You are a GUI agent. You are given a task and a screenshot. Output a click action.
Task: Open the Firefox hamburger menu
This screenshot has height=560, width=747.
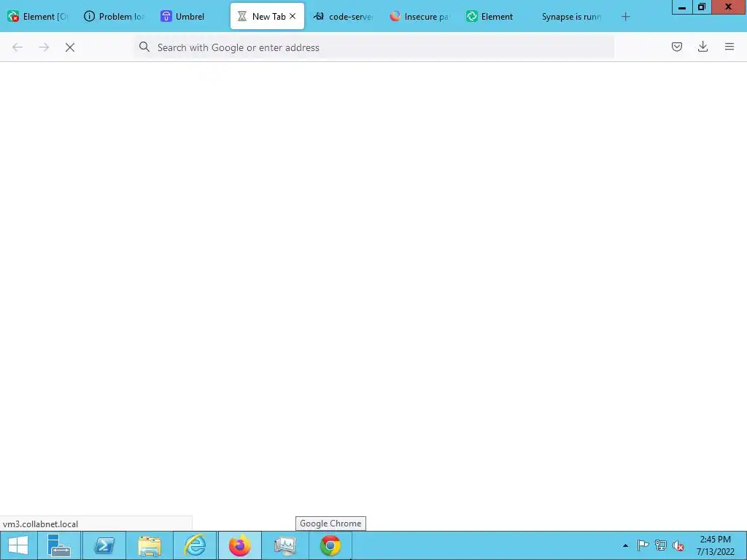(x=729, y=47)
